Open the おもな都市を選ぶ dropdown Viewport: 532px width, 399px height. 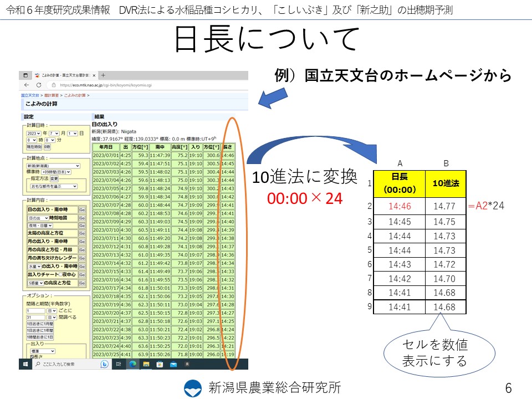tap(53, 186)
